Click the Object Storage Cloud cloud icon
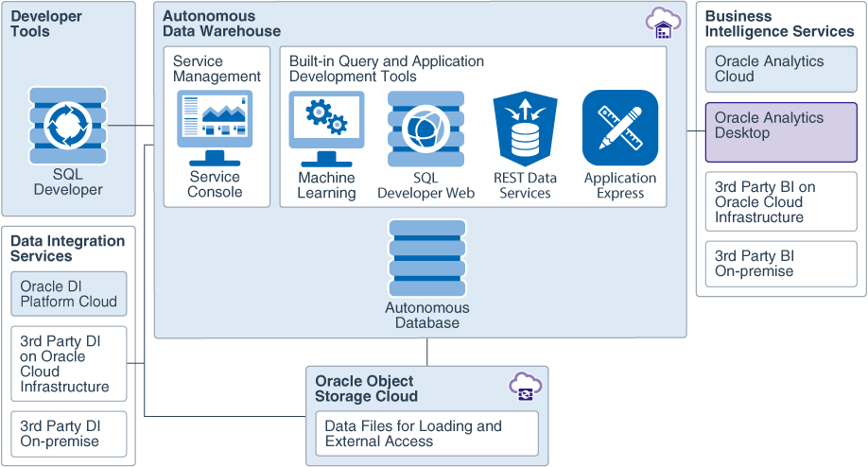Image resolution: width=868 pixels, height=467 pixels. click(x=526, y=387)
